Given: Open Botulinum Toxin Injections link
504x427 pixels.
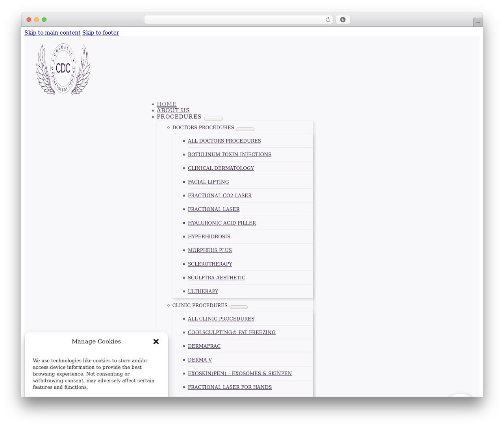Looking at the screenshot, I should (x=230, y=154).
